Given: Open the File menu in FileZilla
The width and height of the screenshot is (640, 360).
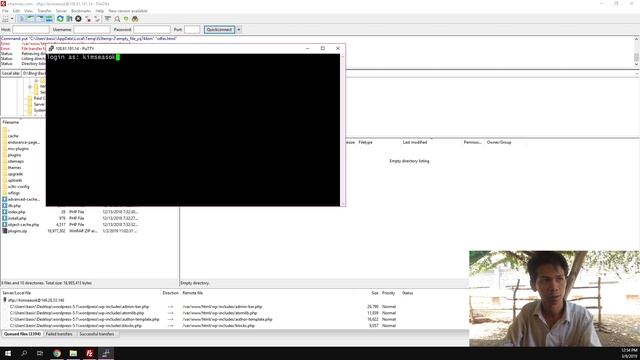Looking at the screenshot, I should coord(5,11).
